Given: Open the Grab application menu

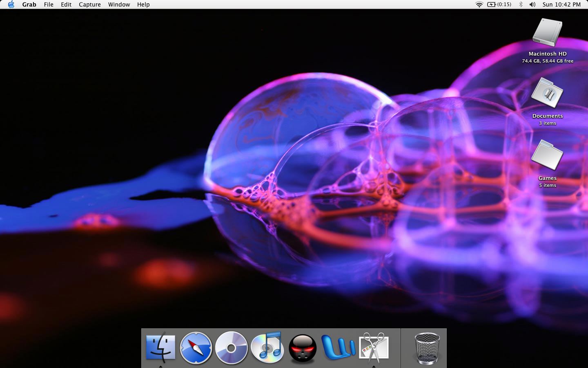Looking at the screenshot, I should 29,4.
